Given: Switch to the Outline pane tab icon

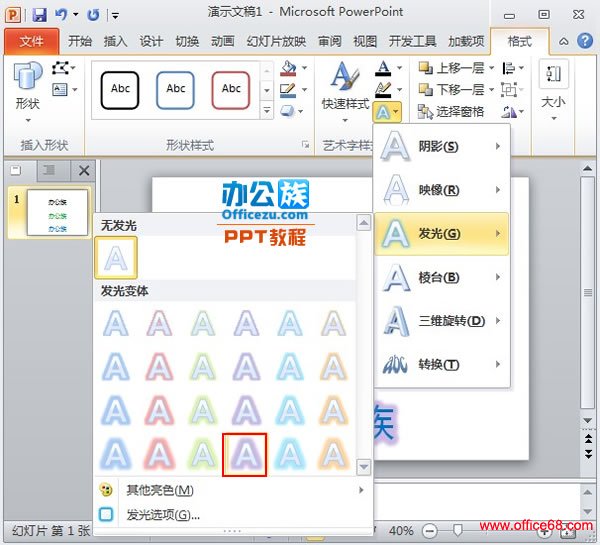Looking at the screenshot, I should point(49,170).
